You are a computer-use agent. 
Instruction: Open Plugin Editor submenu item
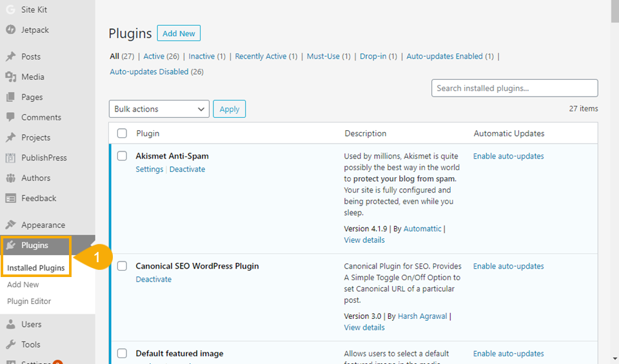(29, 301)
